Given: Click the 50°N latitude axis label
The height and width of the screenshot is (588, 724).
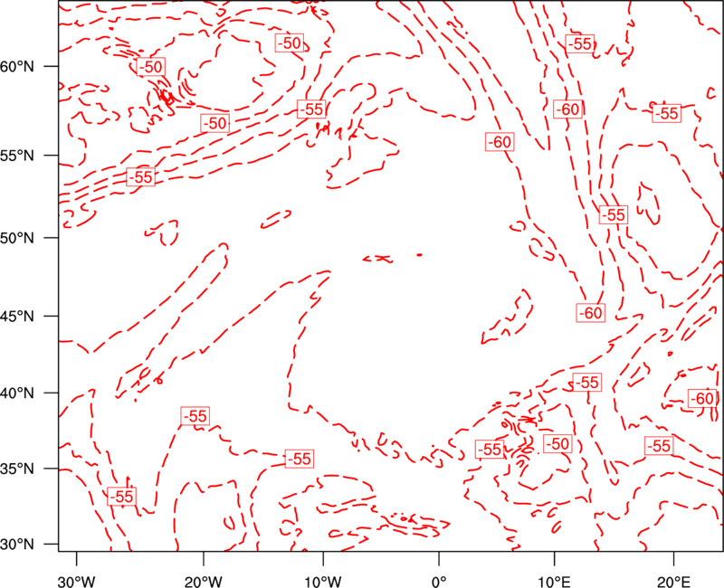Looking at the screenshot, I should [x=17, y=238].
